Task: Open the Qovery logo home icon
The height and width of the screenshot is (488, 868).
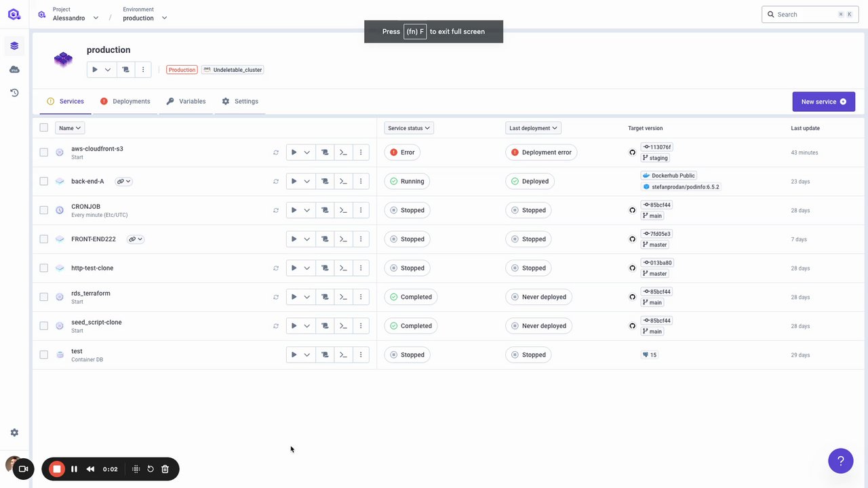Action: pos(14,14)
